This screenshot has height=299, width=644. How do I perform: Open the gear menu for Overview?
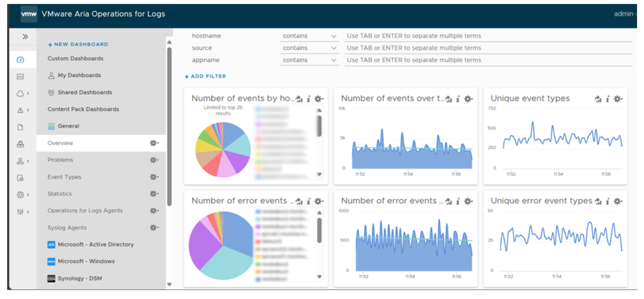click(x=154, y=143)
